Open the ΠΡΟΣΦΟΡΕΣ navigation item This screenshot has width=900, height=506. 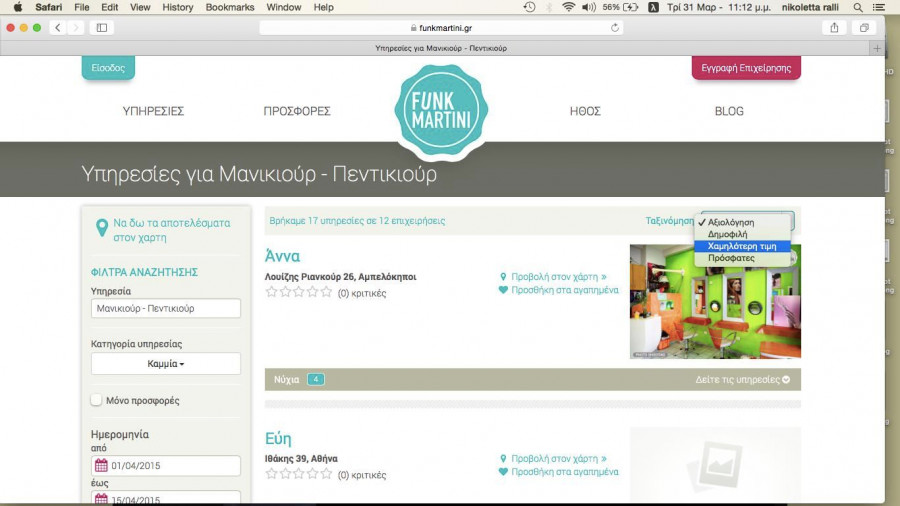tap(297, 111)
